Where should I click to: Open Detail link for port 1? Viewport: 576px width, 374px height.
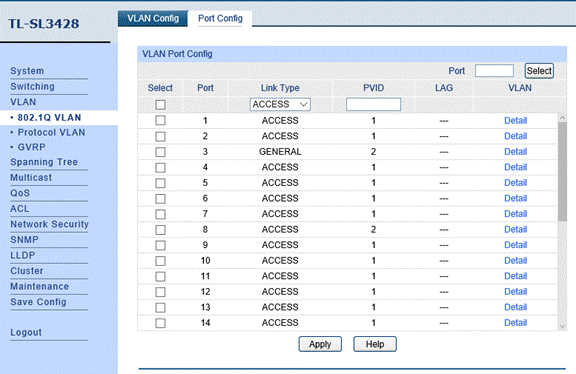click(515, 121)
